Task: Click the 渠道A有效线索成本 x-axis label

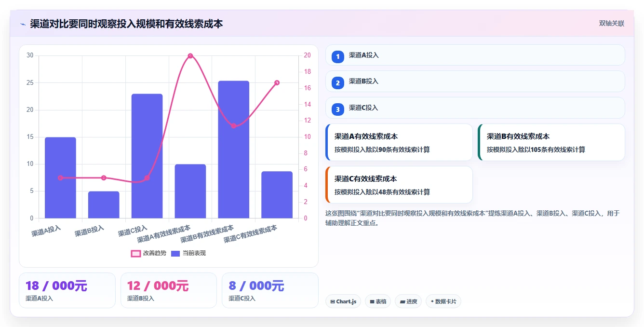Action: pos(164,233)
